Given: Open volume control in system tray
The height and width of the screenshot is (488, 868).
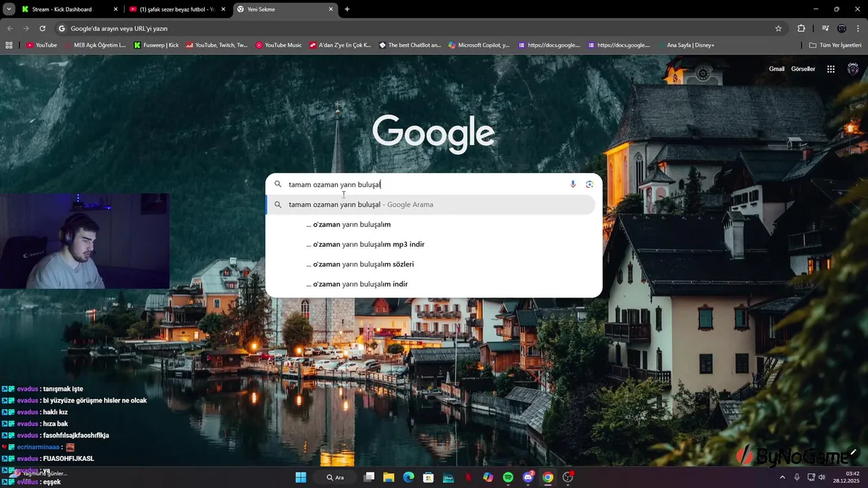Looking at the screenshot, I should tap(822, 477).
